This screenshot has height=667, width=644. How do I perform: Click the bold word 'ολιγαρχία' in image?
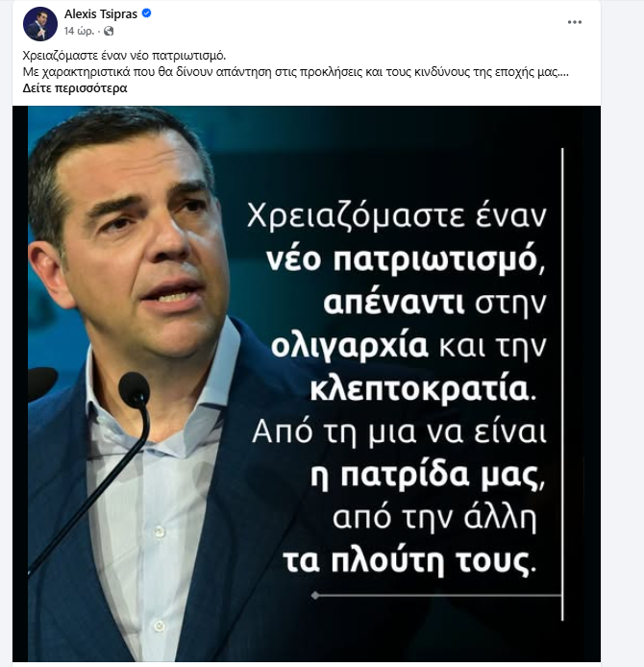click(x=349, y=347)
